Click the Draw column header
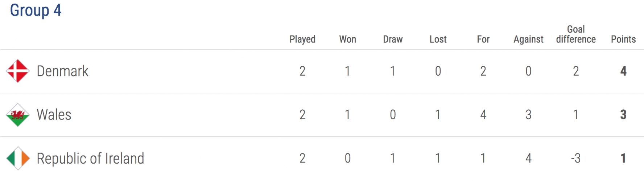 click(x=393, y=39)
